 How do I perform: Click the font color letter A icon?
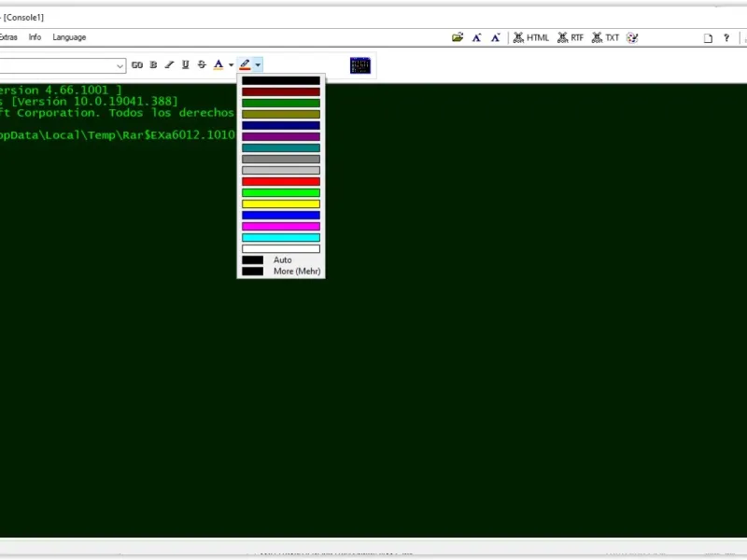click(218, 65)
